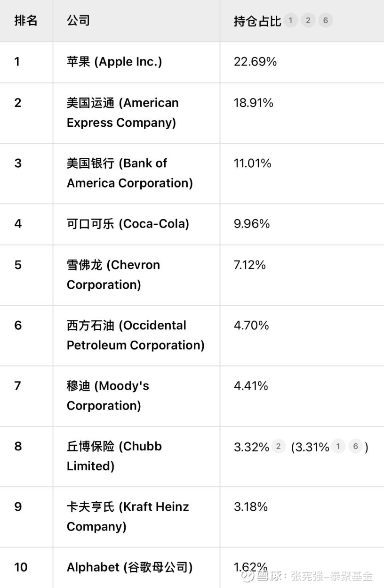384x588 pixels.
Task: Click the Moody's Corporation name
Action: coord(108,395)
